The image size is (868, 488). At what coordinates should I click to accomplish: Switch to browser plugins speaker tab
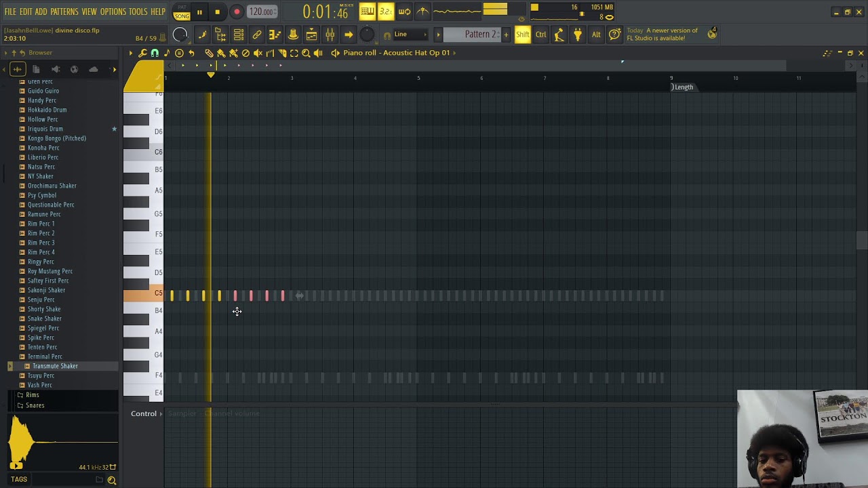(x=56, y=69)
